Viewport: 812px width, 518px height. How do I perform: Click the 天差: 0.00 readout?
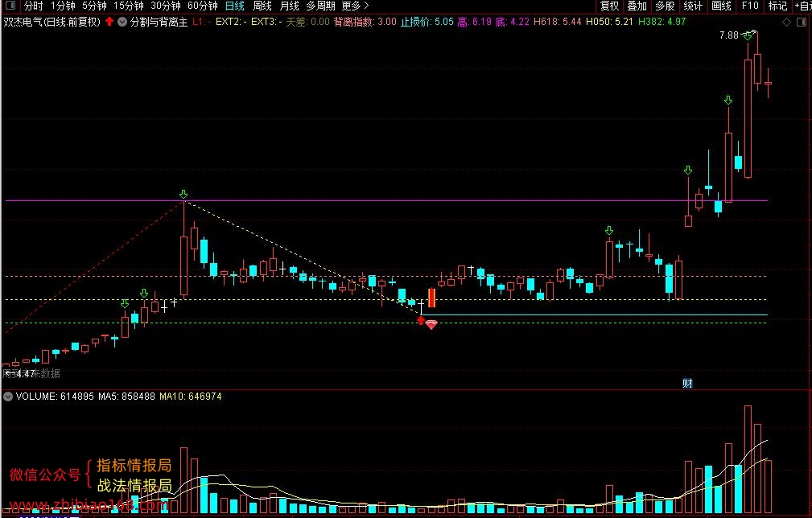[x=307, y=22]
